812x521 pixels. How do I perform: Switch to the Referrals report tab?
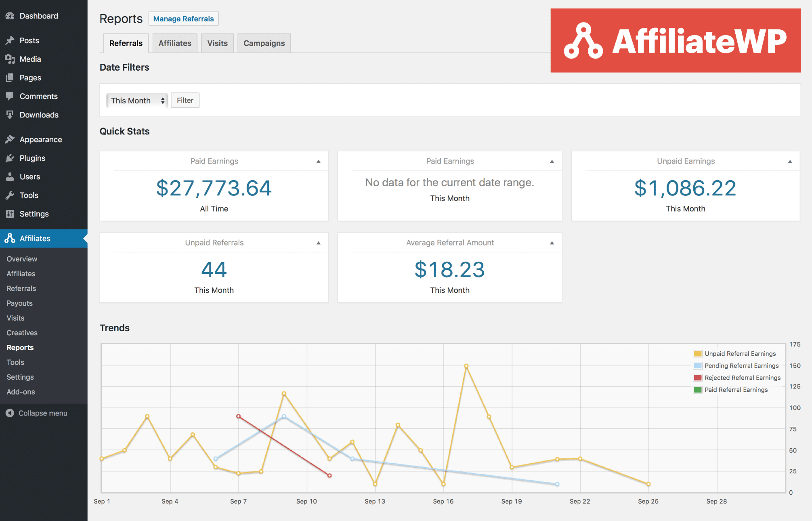click(126, 43)
